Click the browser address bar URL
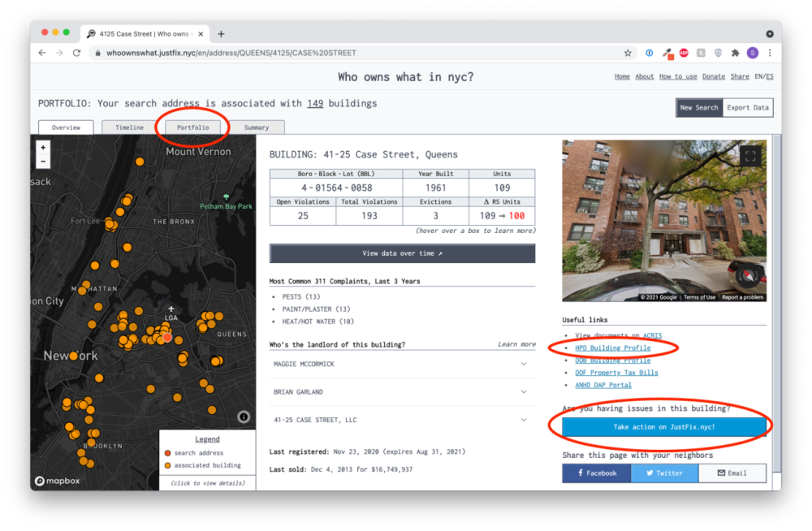Viewport: 812px width, 531px height. pos(231,53)
